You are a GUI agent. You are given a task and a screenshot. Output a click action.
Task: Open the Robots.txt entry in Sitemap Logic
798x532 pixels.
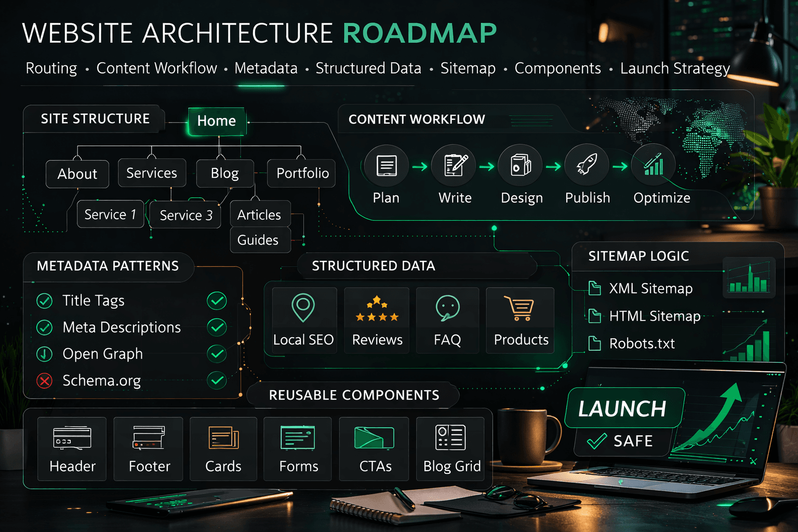[642, 343]
